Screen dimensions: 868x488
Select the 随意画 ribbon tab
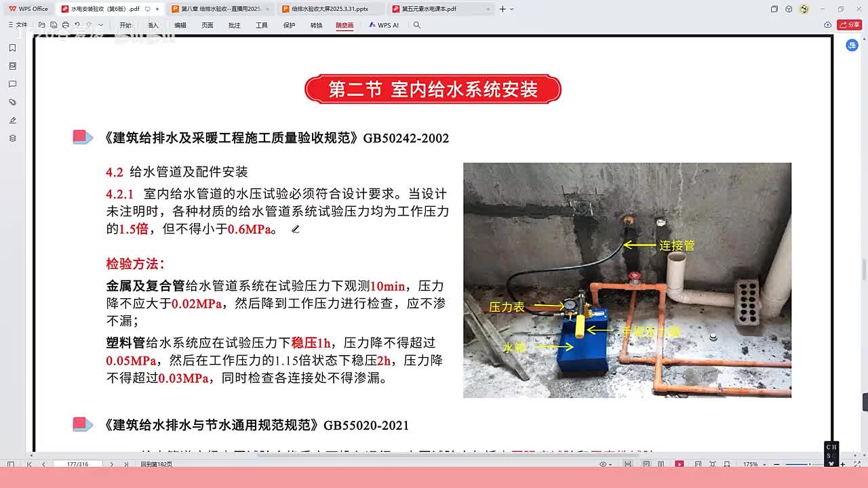[x=344, y=25]
